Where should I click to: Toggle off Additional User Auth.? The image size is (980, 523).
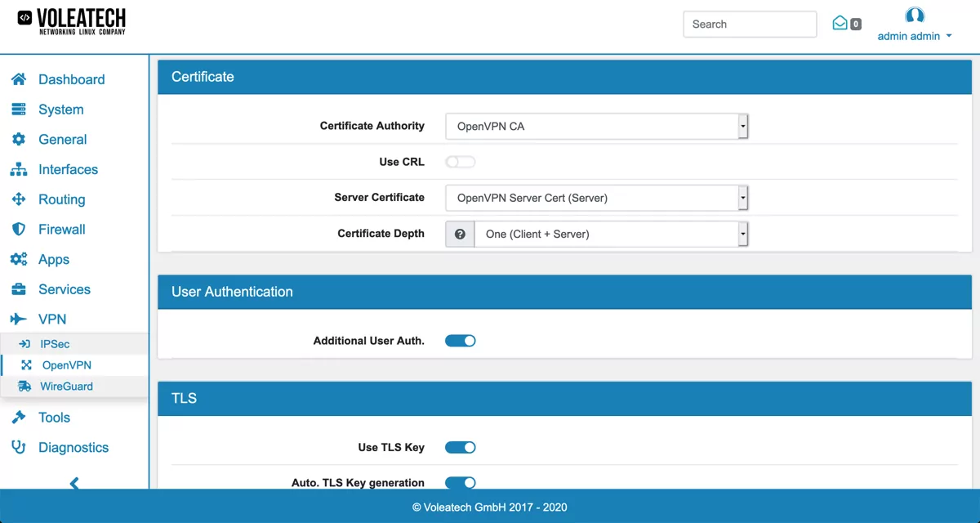point(460,340)
